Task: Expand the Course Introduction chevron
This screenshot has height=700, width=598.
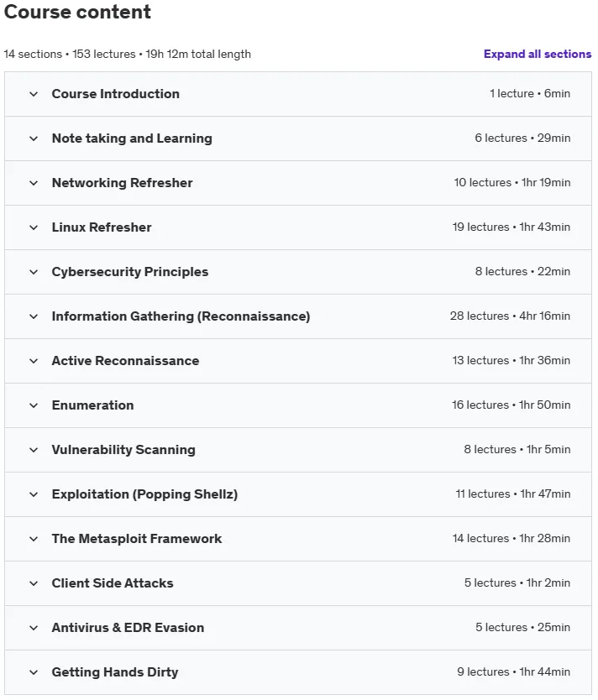Action: [34, 94]
